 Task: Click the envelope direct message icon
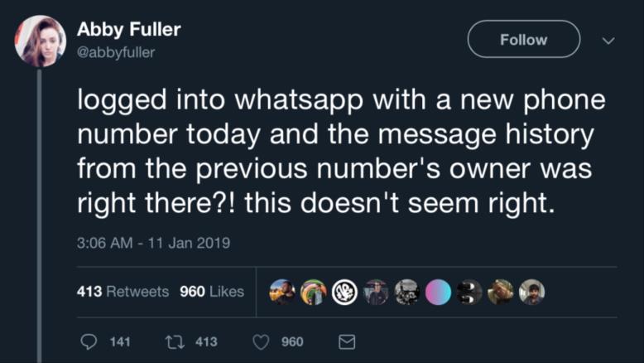(347, 341)
